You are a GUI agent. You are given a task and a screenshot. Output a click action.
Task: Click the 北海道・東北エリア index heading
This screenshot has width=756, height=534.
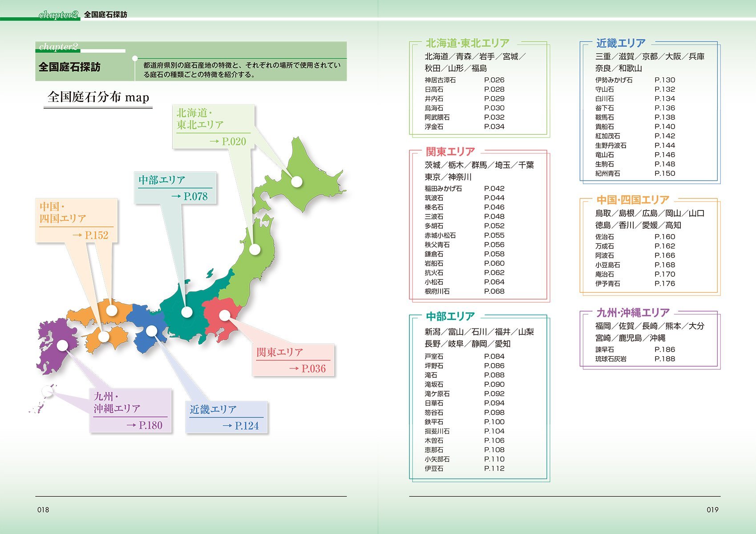(x=467, y=43)
